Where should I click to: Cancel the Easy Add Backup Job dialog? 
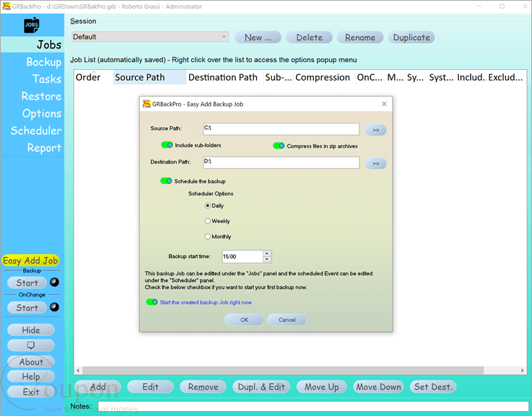click(x=287, y=319)
